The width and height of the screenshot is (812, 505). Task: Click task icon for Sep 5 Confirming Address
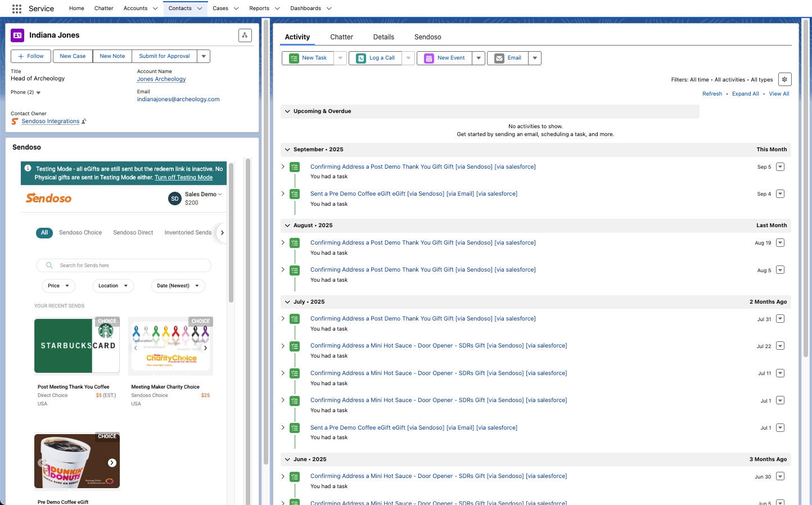[295, 167]
